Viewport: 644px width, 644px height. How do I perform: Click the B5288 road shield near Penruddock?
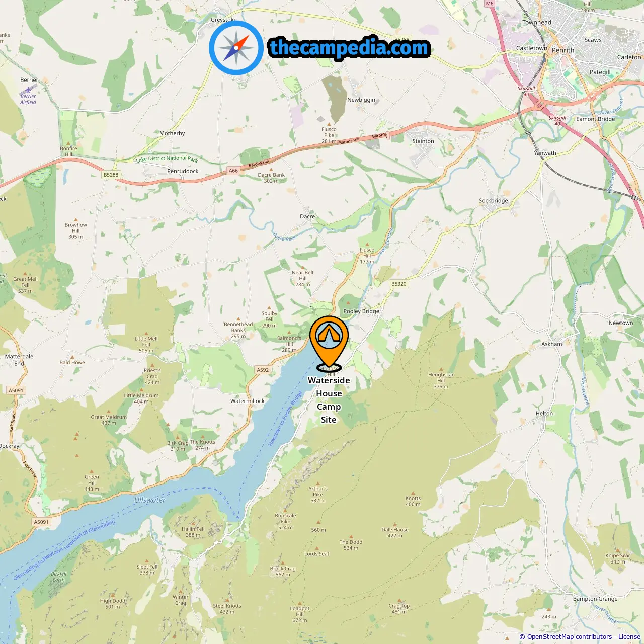tap(111, 175)
